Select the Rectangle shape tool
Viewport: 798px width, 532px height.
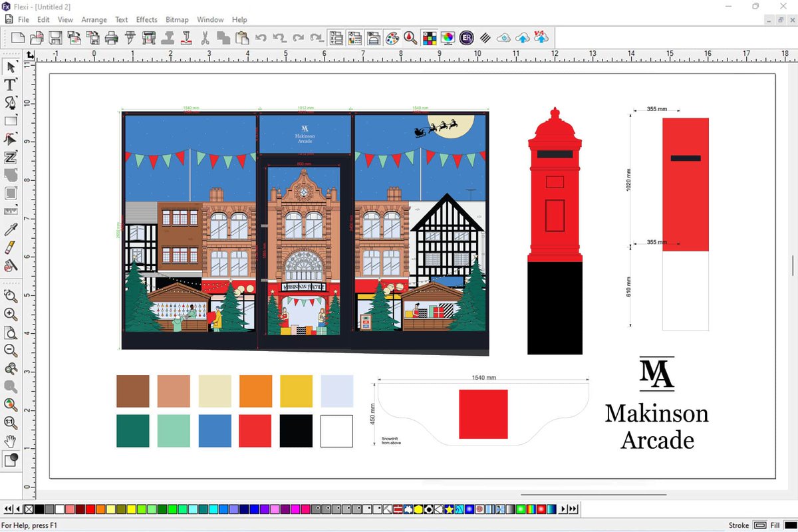click(x=11, y=121)
